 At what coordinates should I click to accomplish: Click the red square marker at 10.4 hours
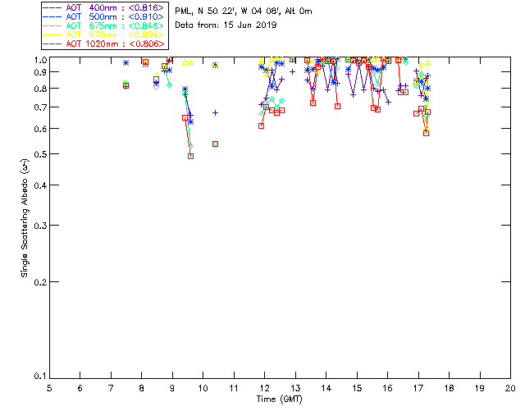click(x=215, y=144)
